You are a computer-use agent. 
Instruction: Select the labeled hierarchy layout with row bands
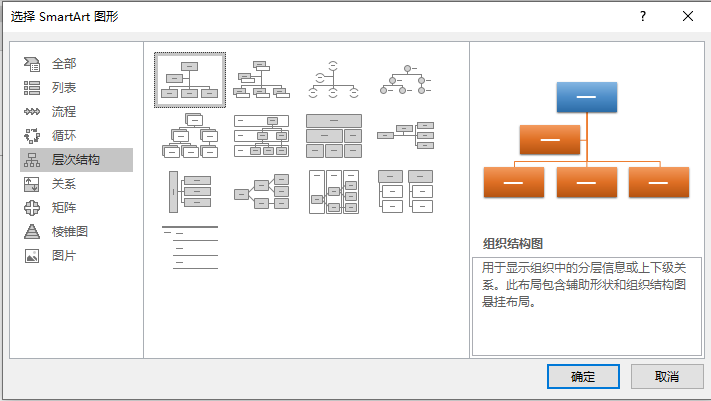point(262,136)
